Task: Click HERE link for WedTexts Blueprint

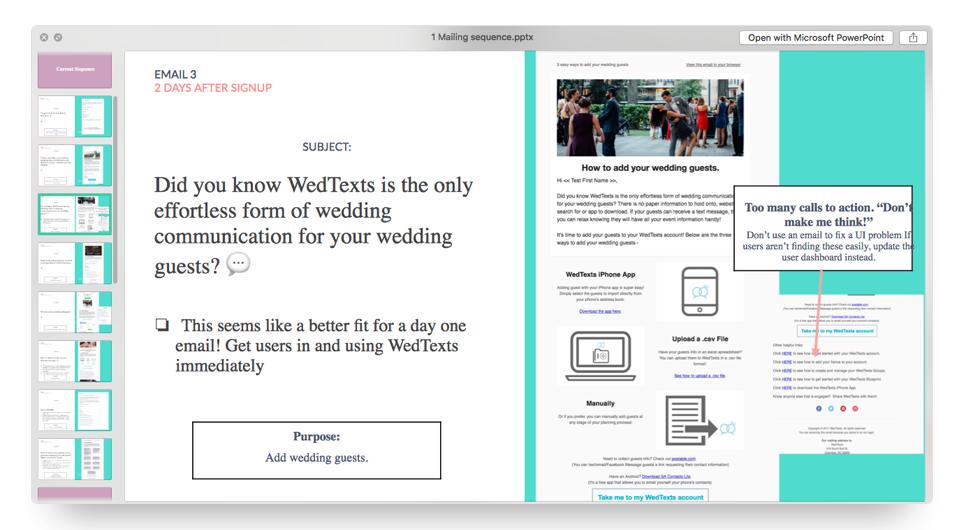Action: pos(786,379)
